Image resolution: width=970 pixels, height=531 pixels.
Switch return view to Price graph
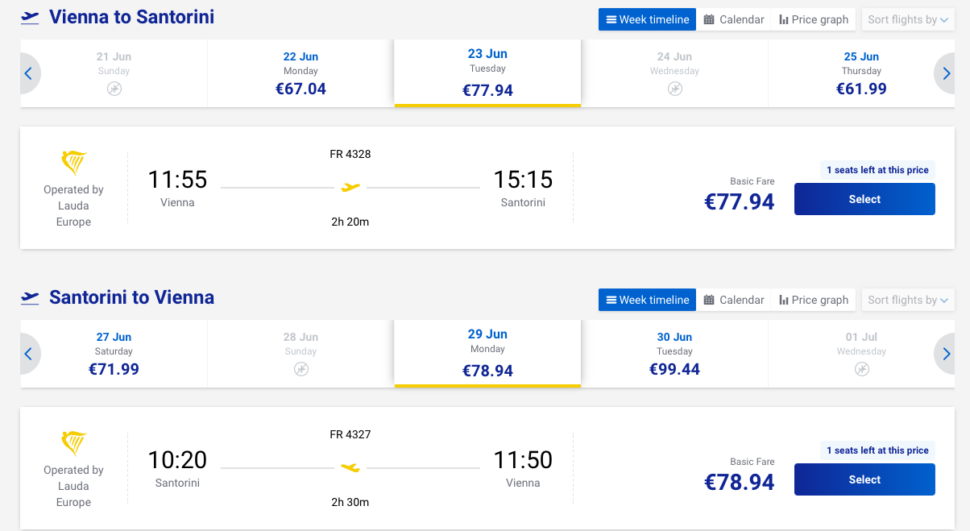814,300
